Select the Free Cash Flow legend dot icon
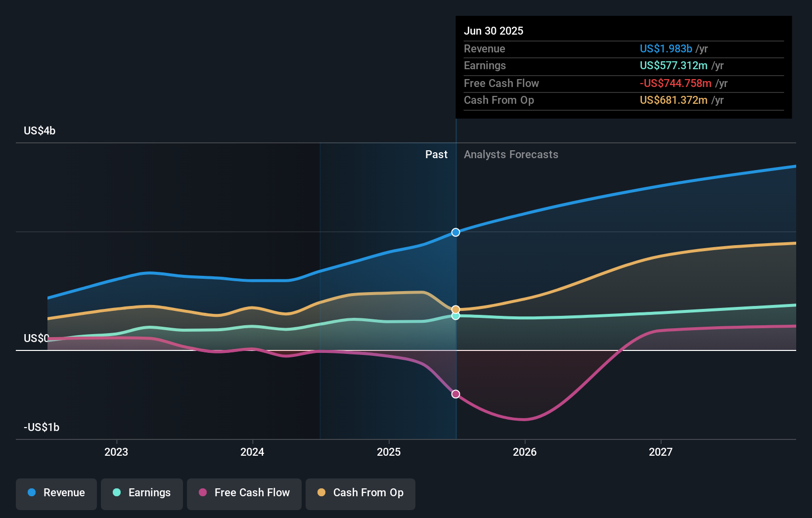 click(x=203, y=492)
